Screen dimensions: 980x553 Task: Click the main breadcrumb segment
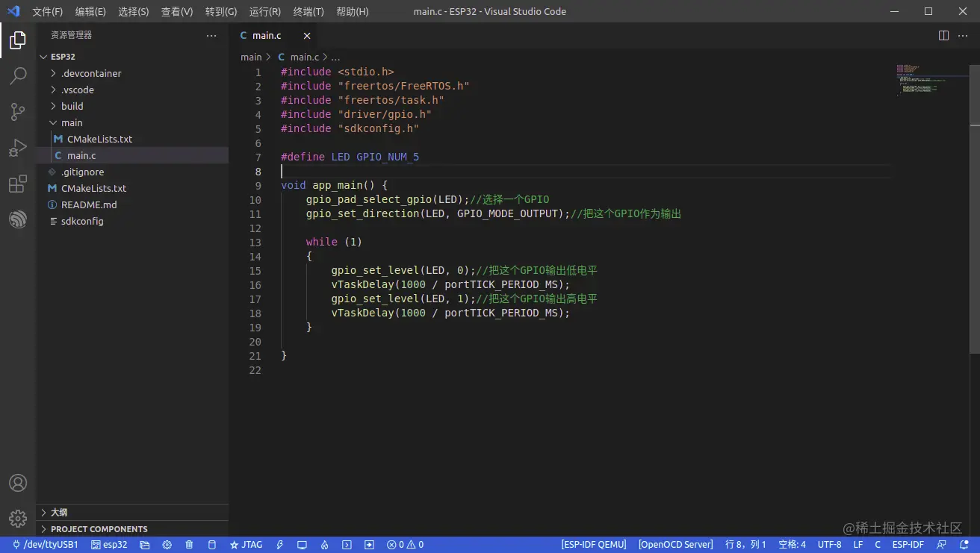pos(251,57)
